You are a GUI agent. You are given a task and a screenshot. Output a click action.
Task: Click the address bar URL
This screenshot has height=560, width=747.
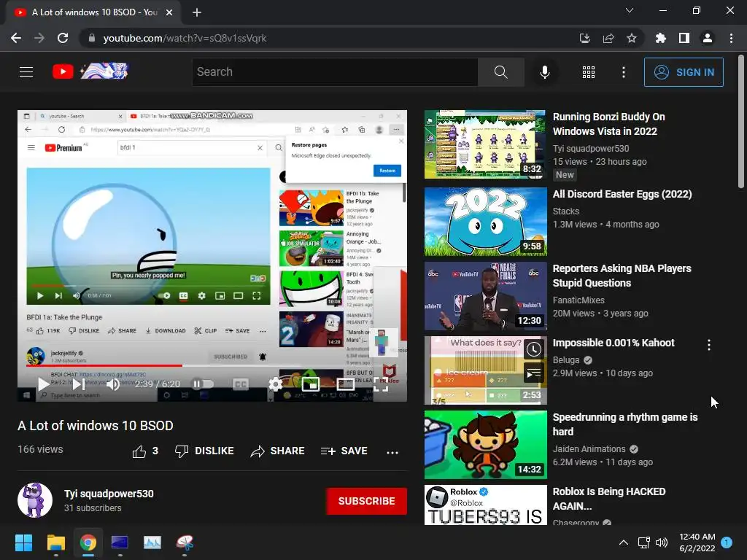pos(185,38)
